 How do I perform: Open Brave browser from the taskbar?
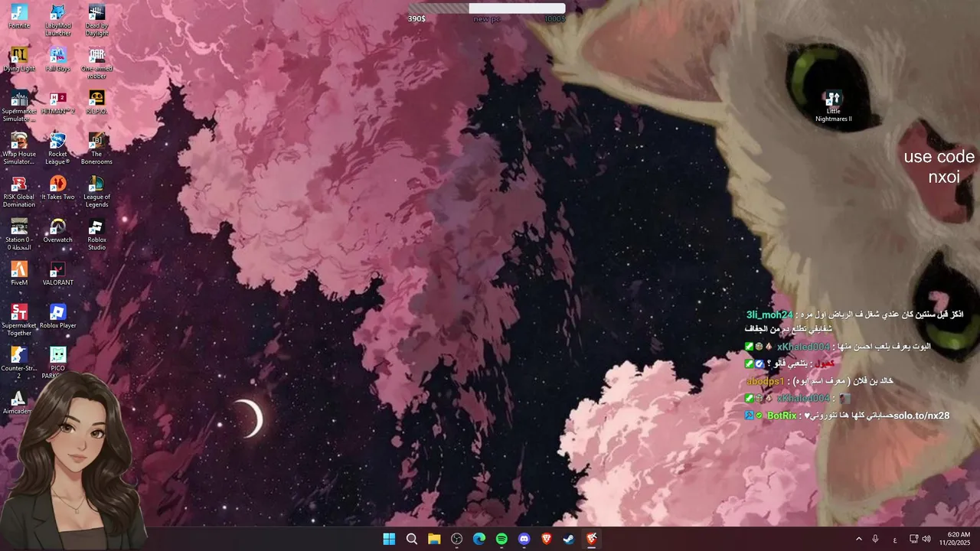(547, 539)
